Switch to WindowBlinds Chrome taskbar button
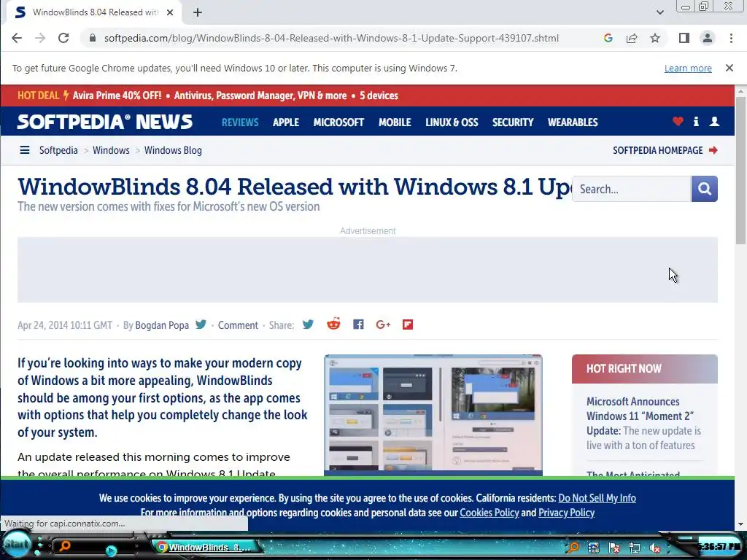This screenshot has width=747, height=560. 206,547
